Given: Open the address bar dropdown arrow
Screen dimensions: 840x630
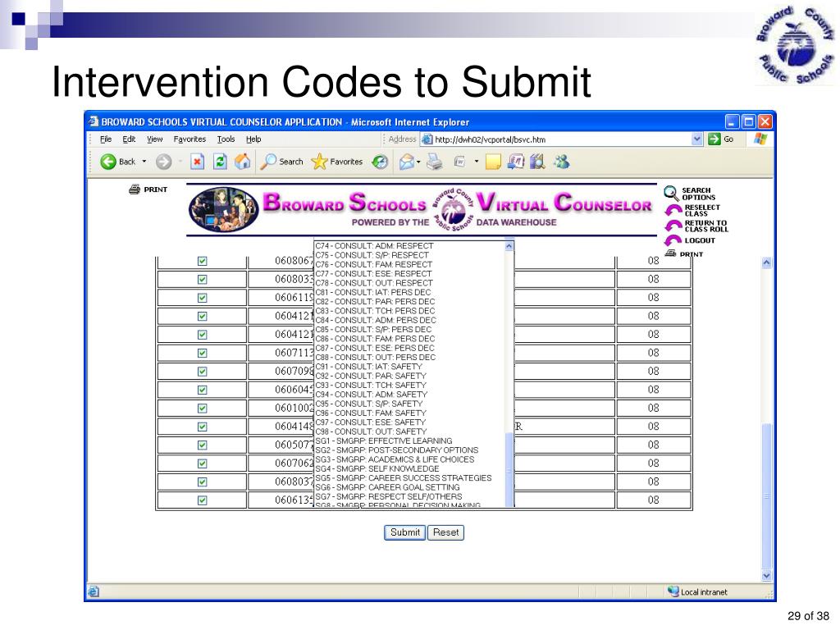Looking at the screenshot, I should point(696,139).
